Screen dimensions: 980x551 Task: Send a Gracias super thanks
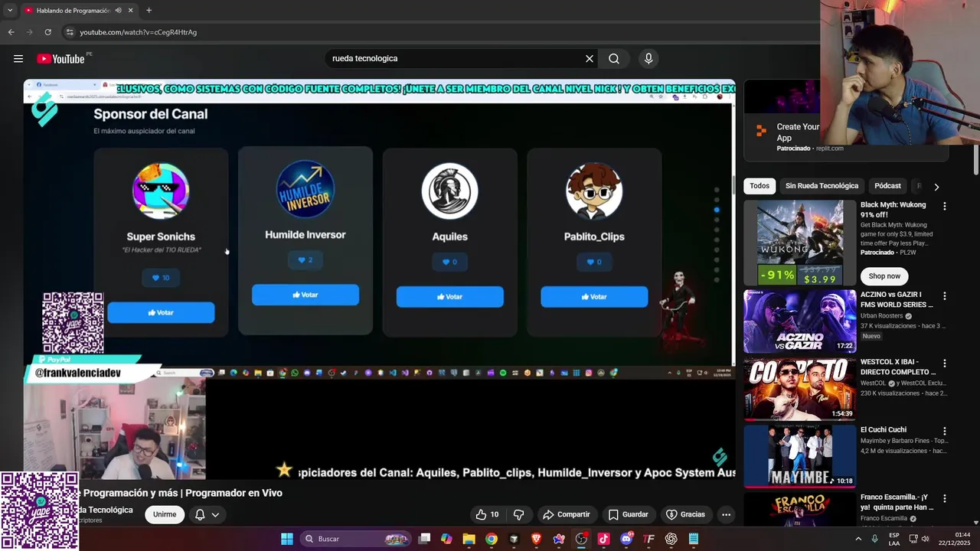(x=685, y=514)
